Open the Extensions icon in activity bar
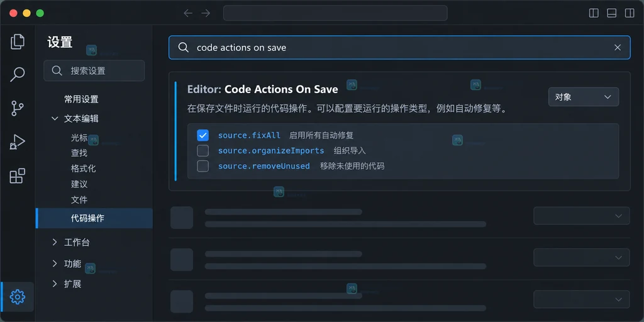 tap(17, 176)
